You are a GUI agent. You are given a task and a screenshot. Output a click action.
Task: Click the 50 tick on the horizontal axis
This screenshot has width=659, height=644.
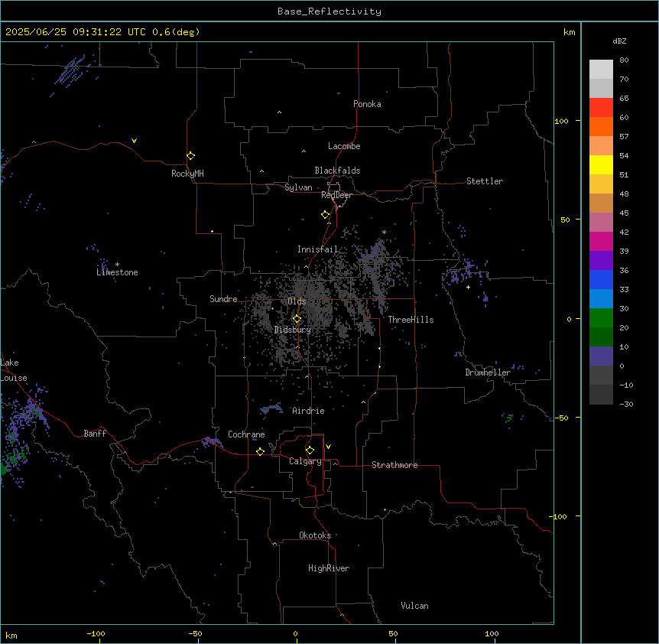393,633
